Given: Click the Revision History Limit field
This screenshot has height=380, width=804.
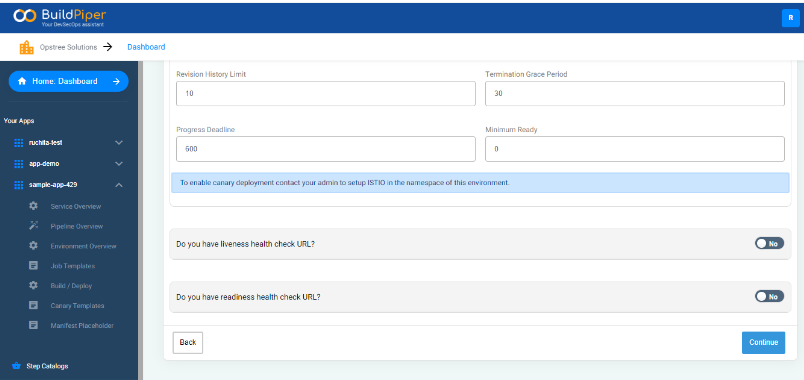Looking at the screenshot, I should tap(326, 93).
